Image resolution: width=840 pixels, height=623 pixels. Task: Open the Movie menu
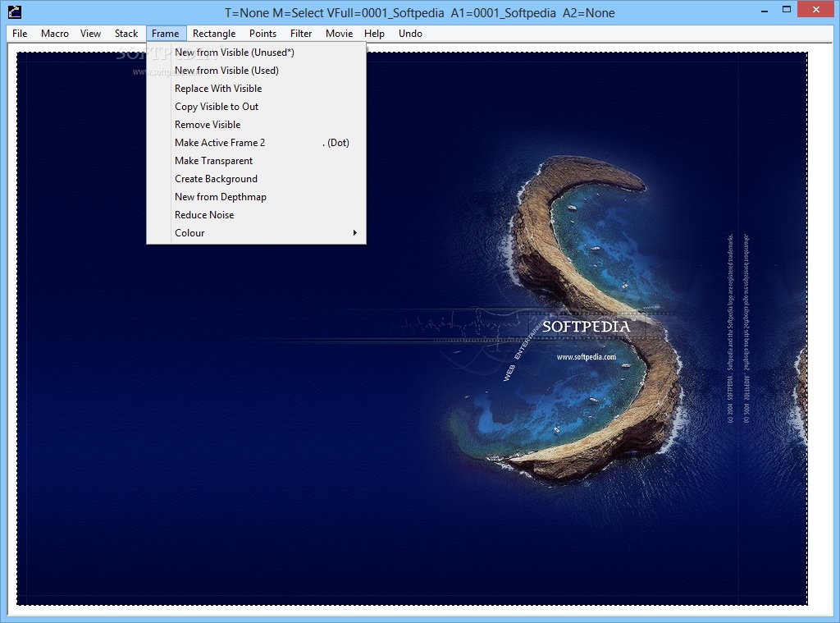pos(339,33)
